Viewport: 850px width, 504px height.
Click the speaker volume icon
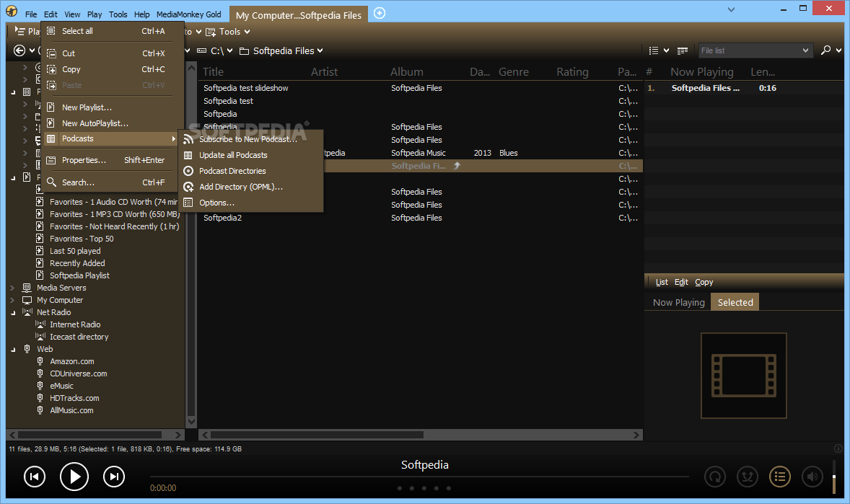coord(812,477)
